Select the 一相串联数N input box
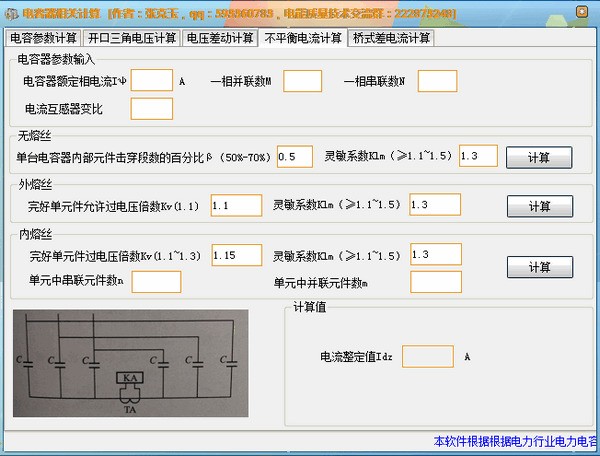 [x=437, y=81]
